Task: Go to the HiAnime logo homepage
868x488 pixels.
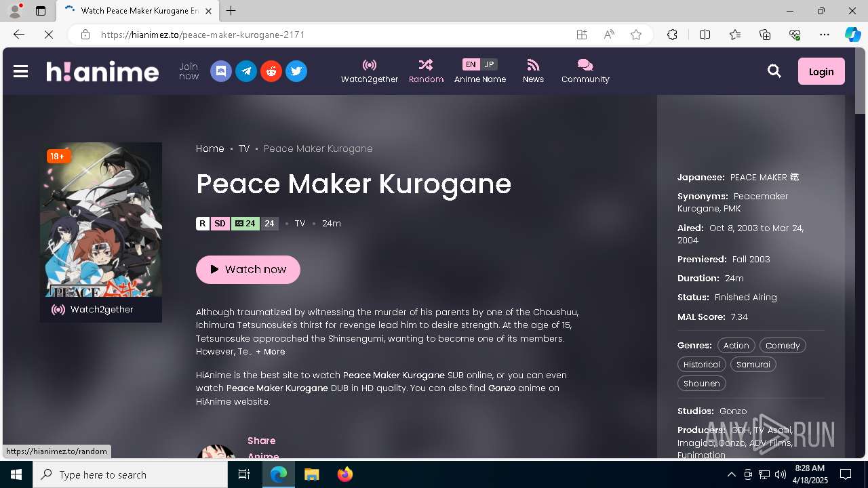Action: pos(102,71)
